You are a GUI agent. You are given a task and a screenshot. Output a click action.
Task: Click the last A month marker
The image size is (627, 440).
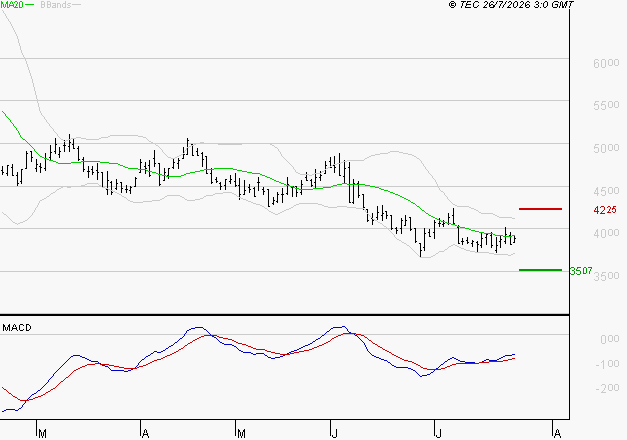[557, 433]
